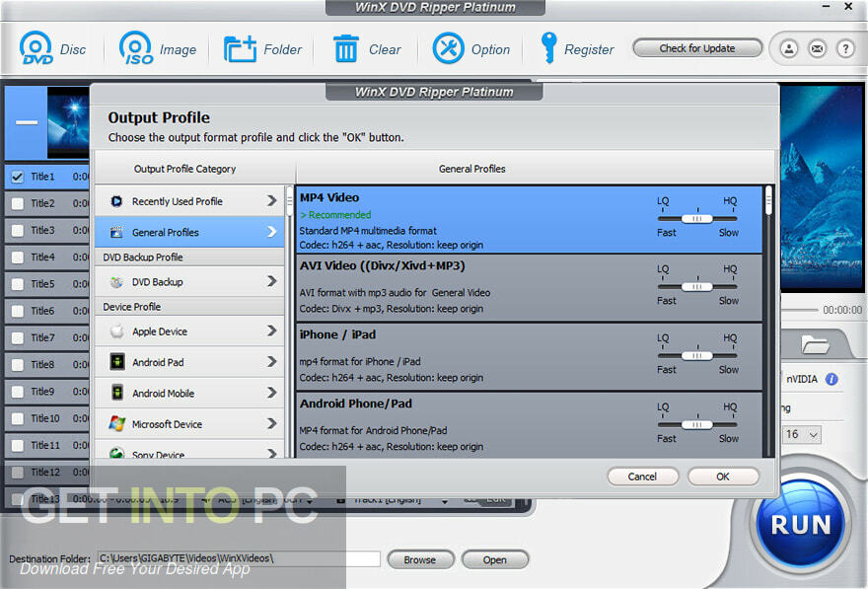Expand Microsoft Device chevron
The image size is (868, 589).
click(271, 423)
